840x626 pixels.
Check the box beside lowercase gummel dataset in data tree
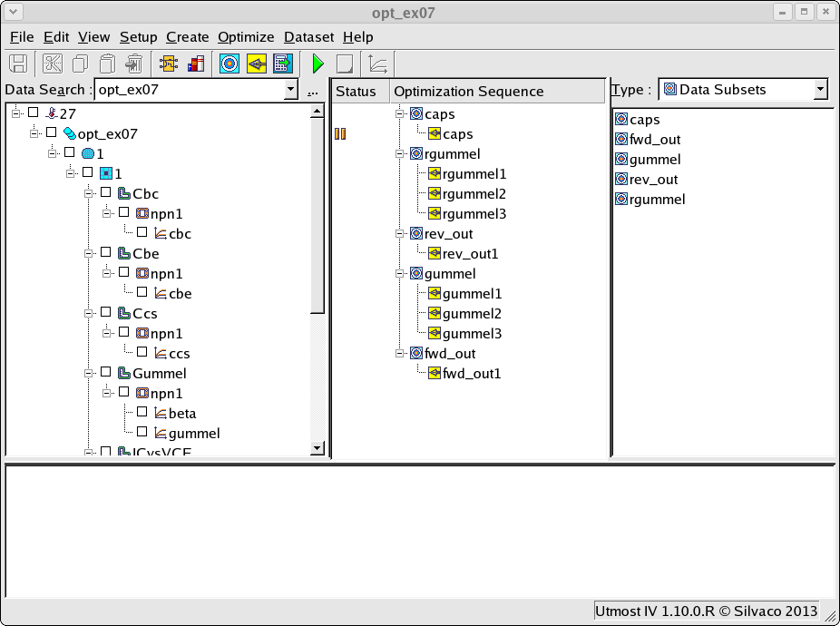point(142,432)
